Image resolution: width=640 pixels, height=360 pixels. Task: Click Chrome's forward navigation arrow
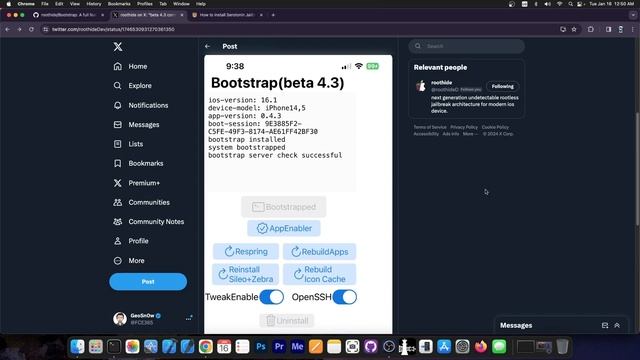point(19,29)
